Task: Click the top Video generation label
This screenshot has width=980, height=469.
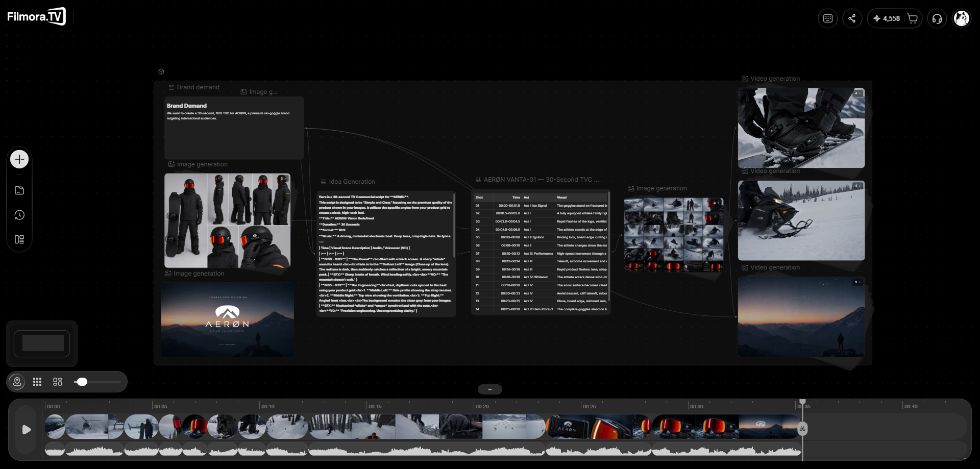Action: [771, 79]
